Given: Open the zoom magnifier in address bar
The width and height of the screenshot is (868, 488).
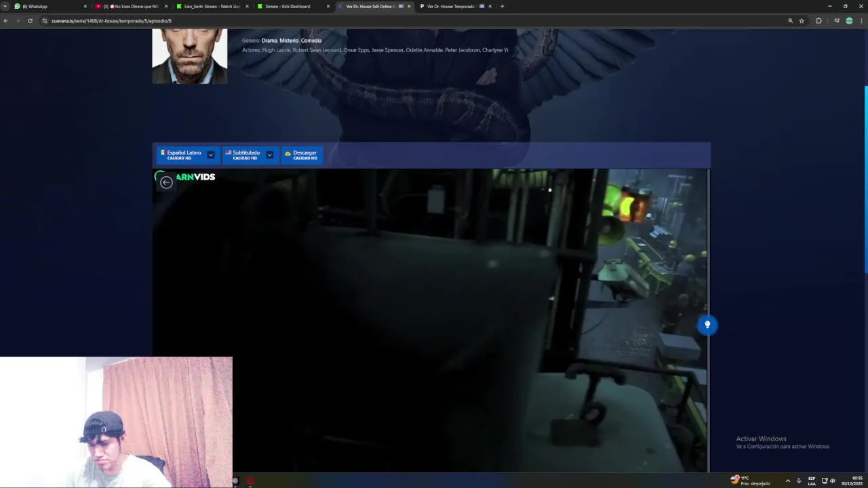Looking at the screenshot, I should (790, 21).
